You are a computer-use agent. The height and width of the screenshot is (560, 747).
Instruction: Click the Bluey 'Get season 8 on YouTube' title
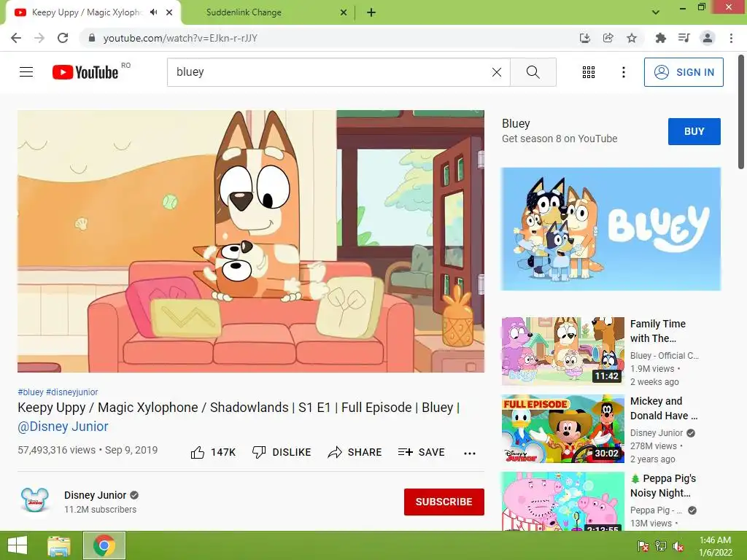pos(560,131)
